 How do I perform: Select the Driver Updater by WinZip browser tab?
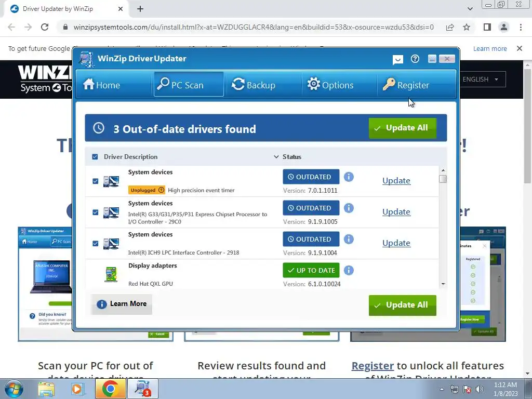[67, 9]
